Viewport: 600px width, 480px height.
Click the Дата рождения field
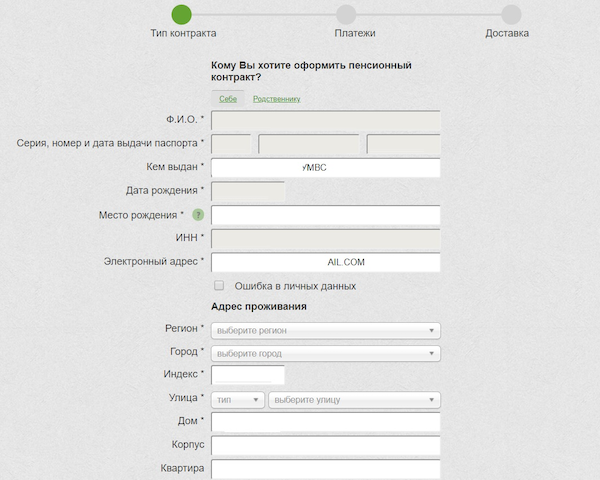click(249, 191)
